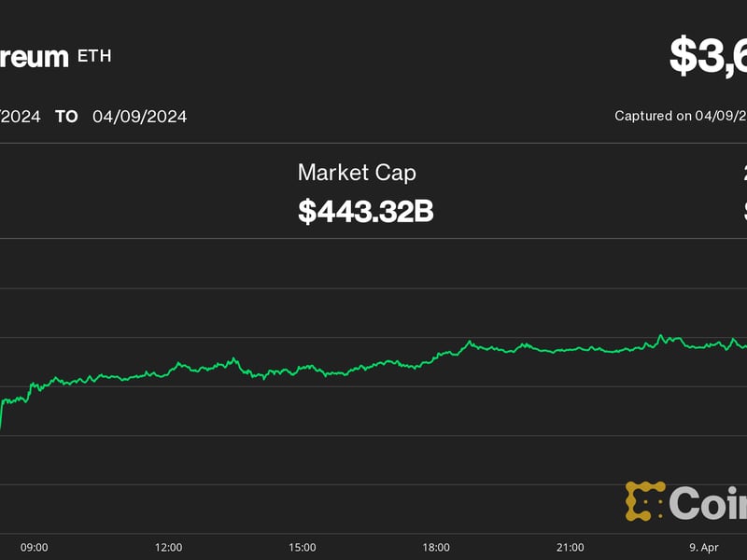The width and height of the screenshot is (747, 560).
Task: Click the $443.32B market cap value
Action: pos(365,211)
